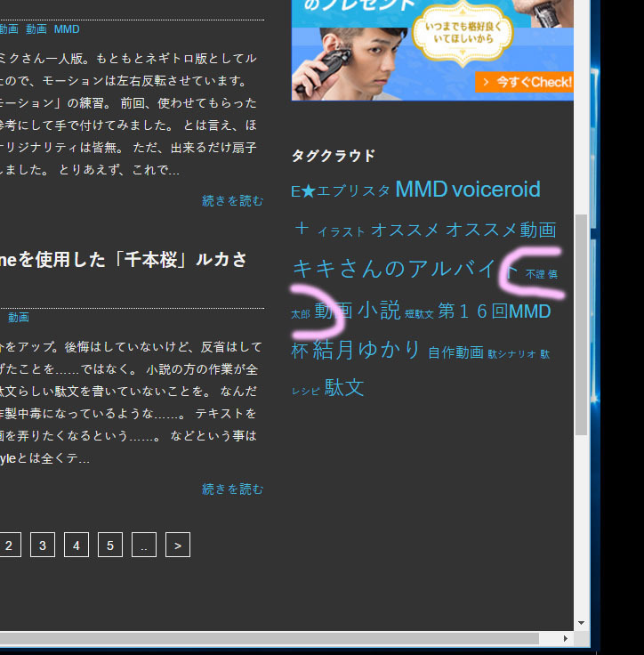Follow 続きを読む for the ミクさん一人版 post
This screenshot has height=655, width=644.
233,201
